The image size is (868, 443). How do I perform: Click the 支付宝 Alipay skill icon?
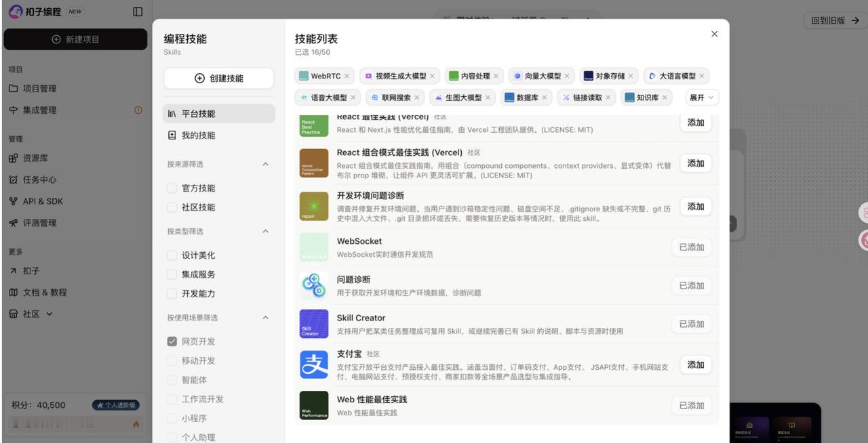click(x=313, y=364)
